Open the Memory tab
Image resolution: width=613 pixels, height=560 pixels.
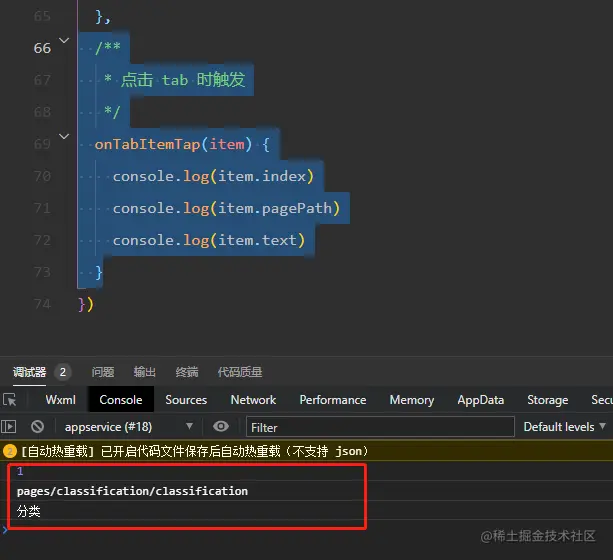412,400
